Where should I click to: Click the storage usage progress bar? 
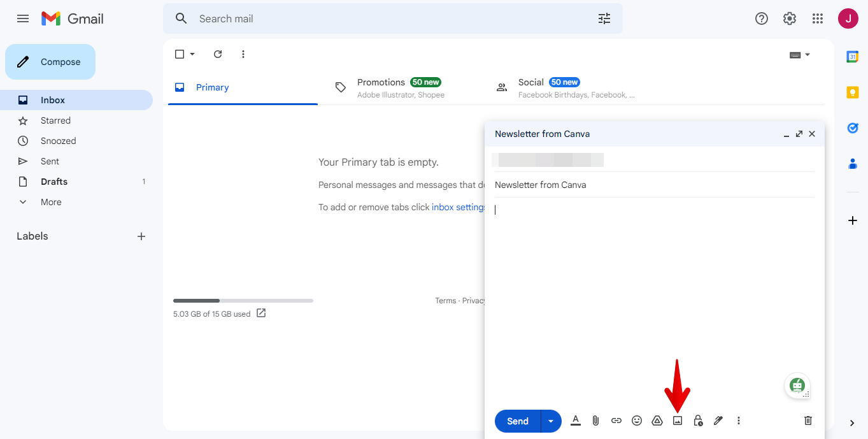point(243,300)
